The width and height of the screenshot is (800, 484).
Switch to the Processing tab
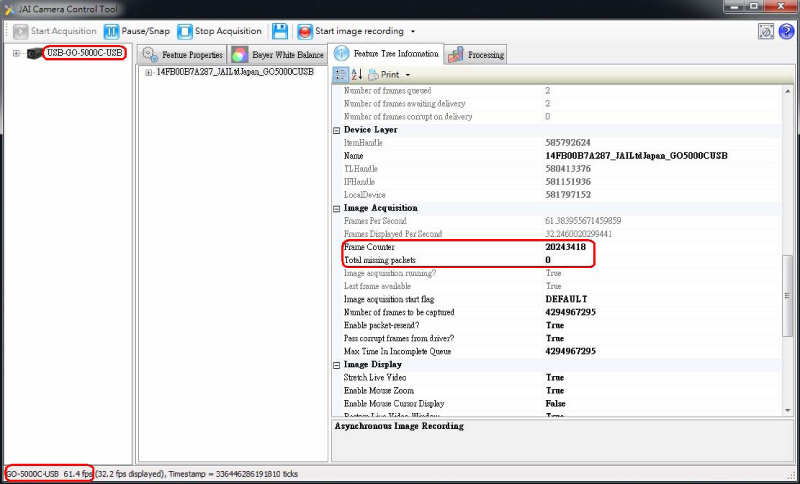click(x=476, y=55)
